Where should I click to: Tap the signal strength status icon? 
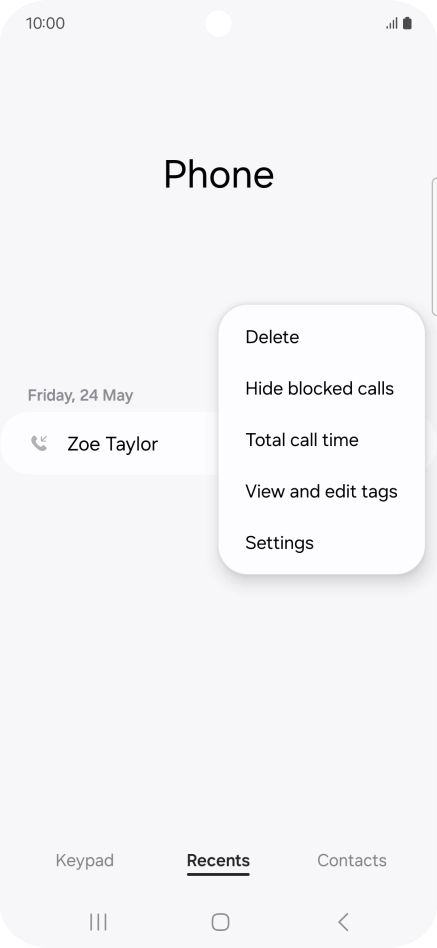pos(392,24)
